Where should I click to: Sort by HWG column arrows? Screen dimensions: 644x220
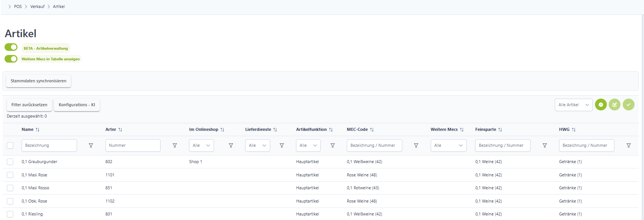574,130
